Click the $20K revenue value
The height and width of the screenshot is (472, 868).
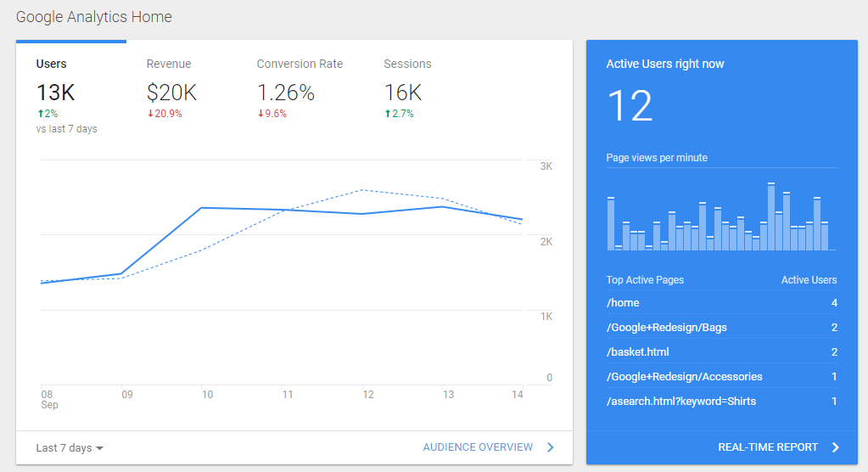tap(171, 93)
